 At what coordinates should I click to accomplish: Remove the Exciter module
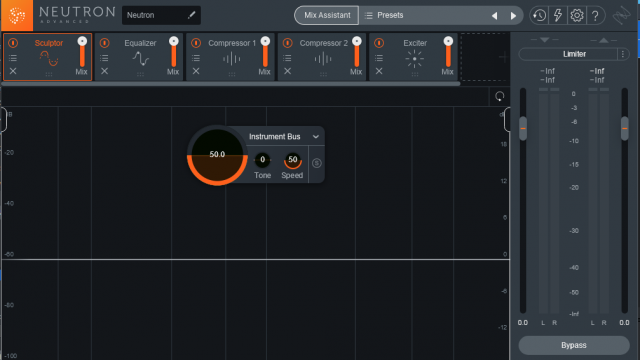click(379, 71)
